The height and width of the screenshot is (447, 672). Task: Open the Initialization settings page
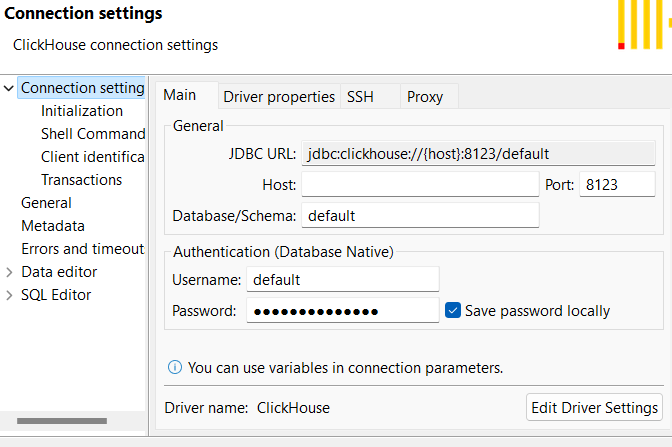pyautogui.click(x=82, y=111)
